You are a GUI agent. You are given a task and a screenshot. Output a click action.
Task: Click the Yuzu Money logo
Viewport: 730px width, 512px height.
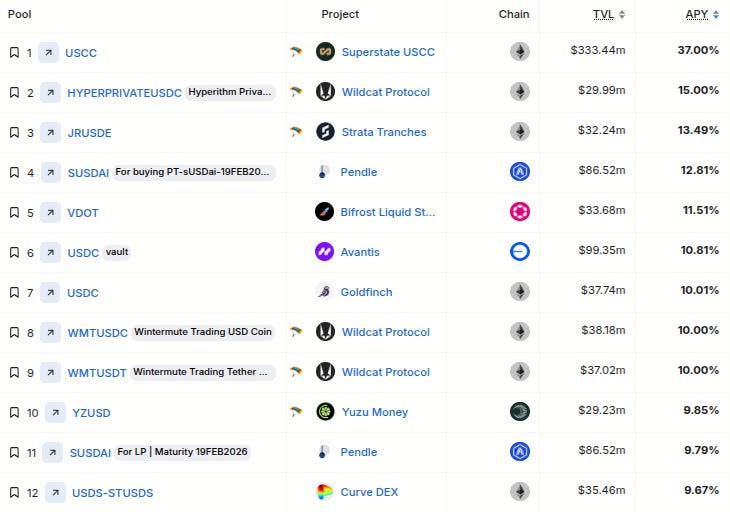pos(325,412)
